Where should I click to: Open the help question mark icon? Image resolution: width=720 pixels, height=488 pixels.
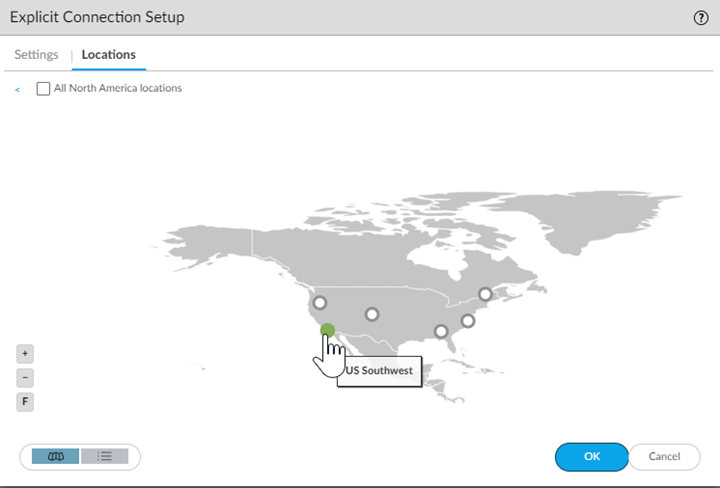pyautogui.click(x=700, y=18)
